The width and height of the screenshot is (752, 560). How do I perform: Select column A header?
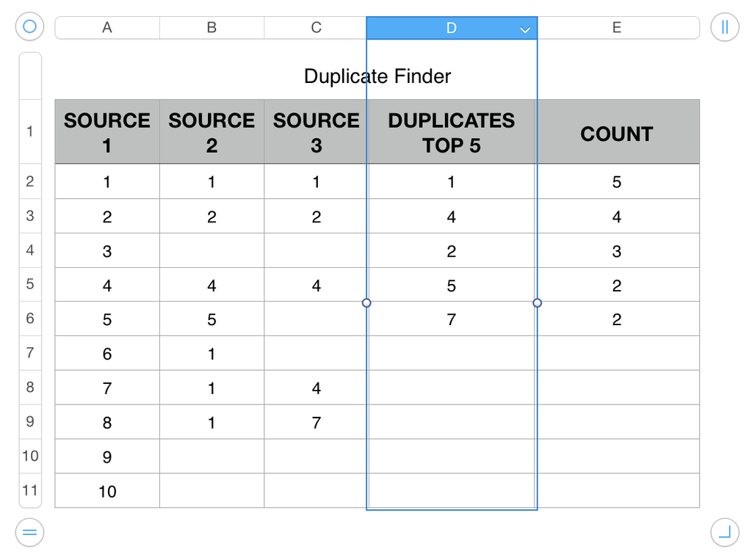[x=107, y=28]
